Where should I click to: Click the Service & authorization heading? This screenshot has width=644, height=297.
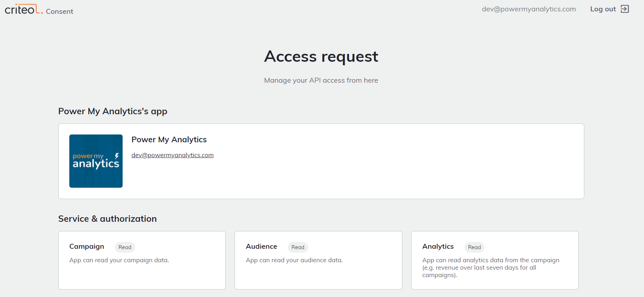(107, 219)
